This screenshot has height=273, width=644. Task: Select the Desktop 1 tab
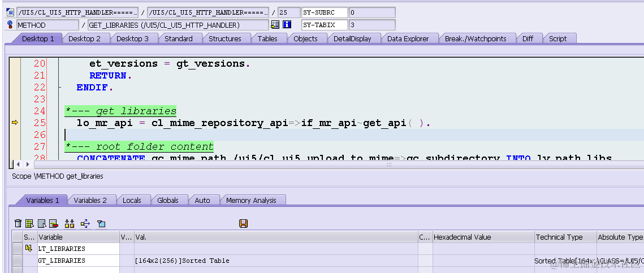point(38,38)
